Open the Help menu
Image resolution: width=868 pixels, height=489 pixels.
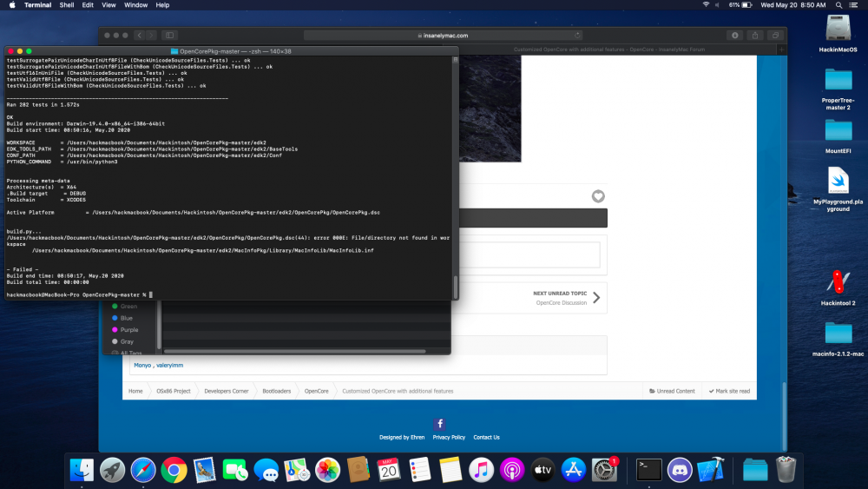[162, 5]
